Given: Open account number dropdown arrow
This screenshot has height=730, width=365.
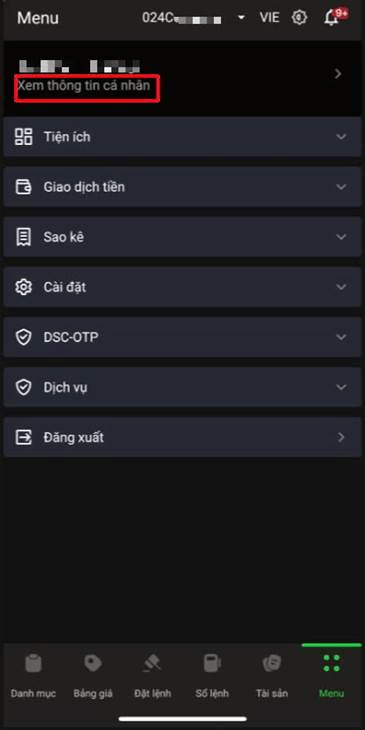Looking at the screenshot, I should [x=241, y=18].
